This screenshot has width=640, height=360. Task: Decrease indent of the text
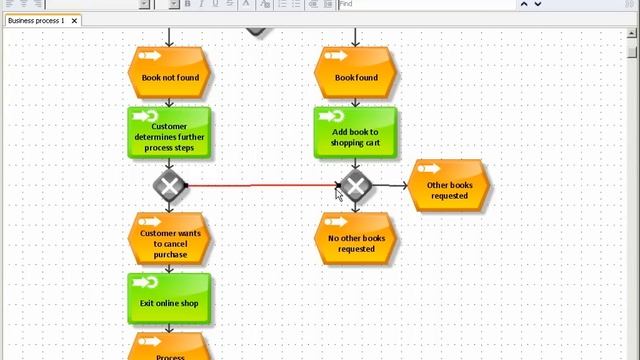pyautogui.click(x=313, y=4)
